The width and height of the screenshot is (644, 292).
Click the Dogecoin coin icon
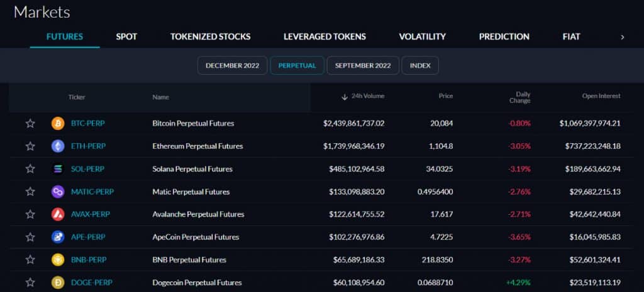[58, 283]
